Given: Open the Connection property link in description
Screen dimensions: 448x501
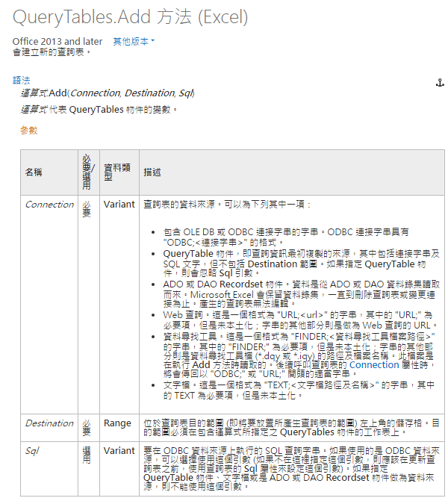Looking at the screenshot, I should coord(374,365).
